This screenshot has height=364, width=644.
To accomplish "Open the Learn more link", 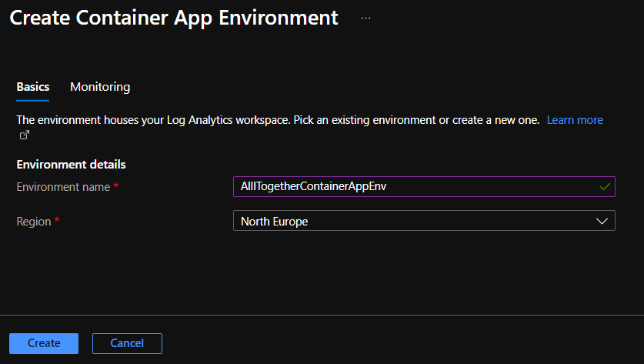I will [575, 120].
